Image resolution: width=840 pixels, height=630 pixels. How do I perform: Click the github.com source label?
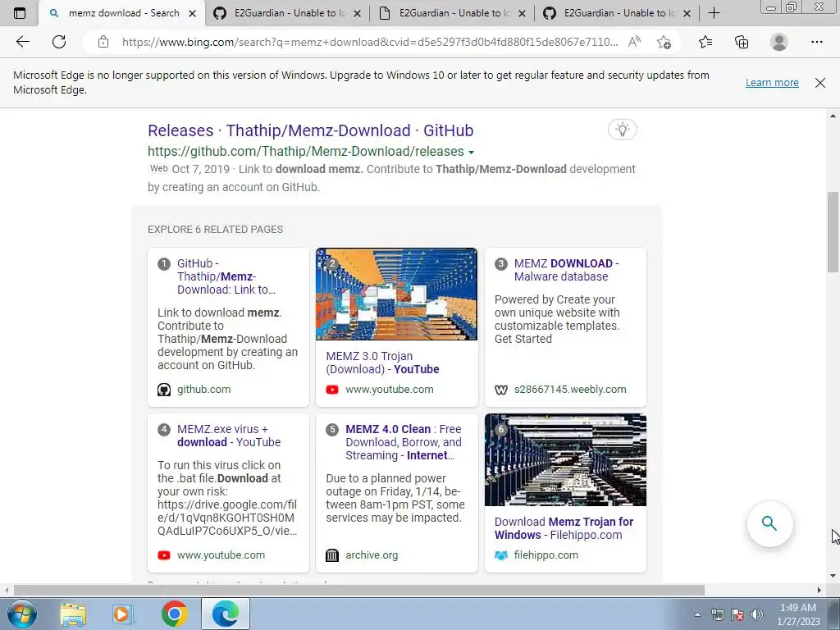[204, 390]
